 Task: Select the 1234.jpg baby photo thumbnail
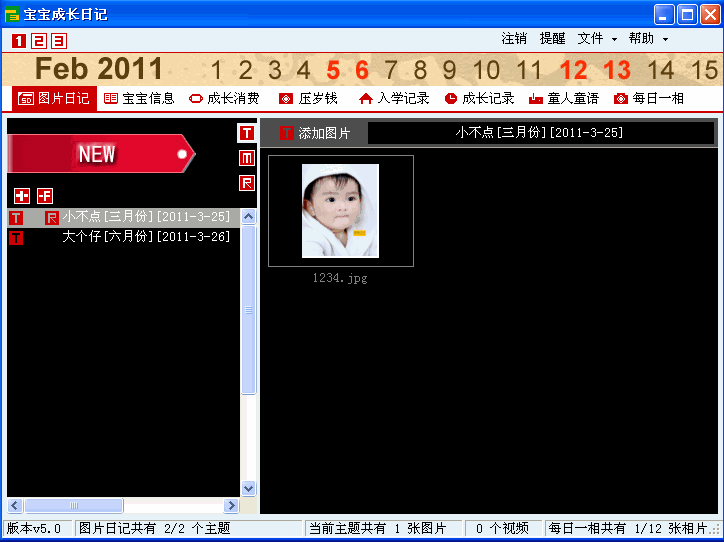point(341,211)
